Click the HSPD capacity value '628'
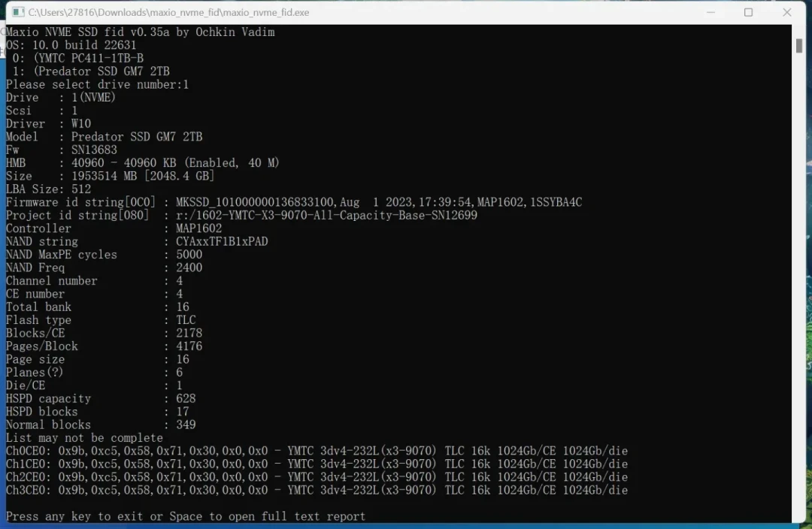This screenshot has width=812, height=529. click(x=186, y=398)
